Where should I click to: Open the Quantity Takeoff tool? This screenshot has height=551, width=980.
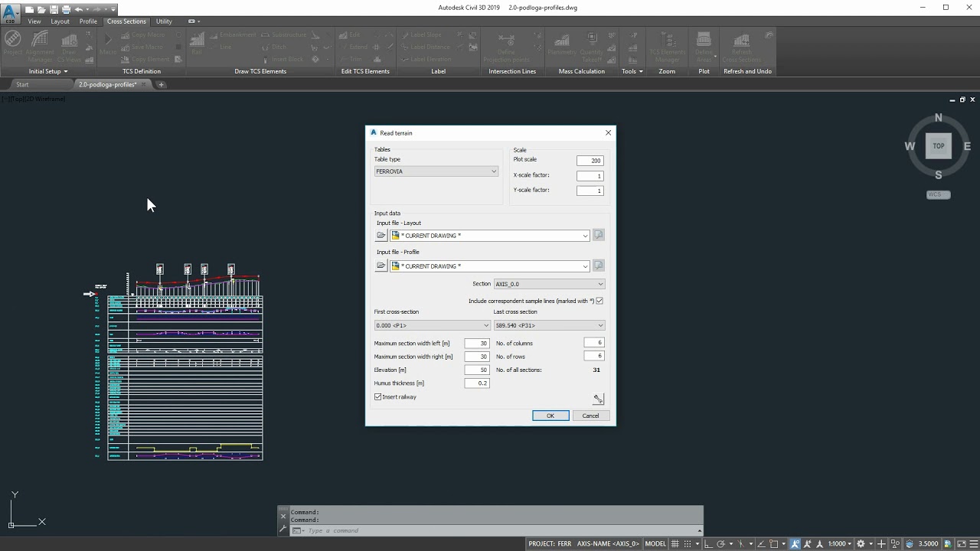[x=592, y=46]
